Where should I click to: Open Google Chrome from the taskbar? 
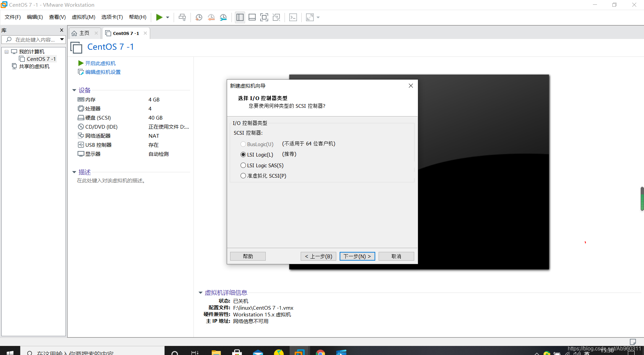[320, 352]
